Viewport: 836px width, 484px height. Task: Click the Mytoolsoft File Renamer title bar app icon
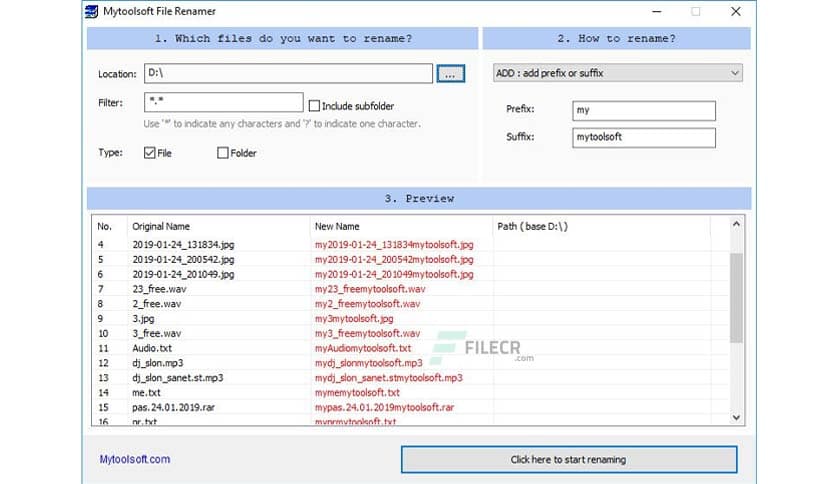click(92, 11)
